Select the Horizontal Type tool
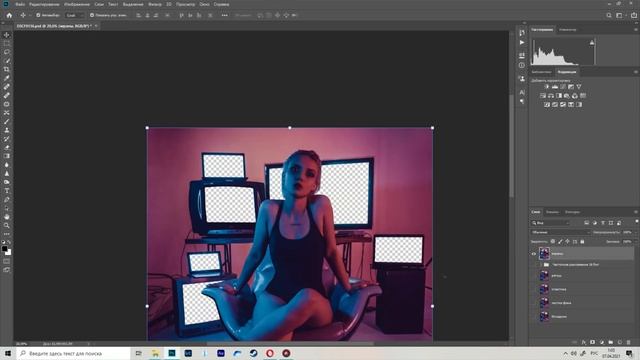Image resolution: width=640 pixels, height=360 pixels. 7,191
